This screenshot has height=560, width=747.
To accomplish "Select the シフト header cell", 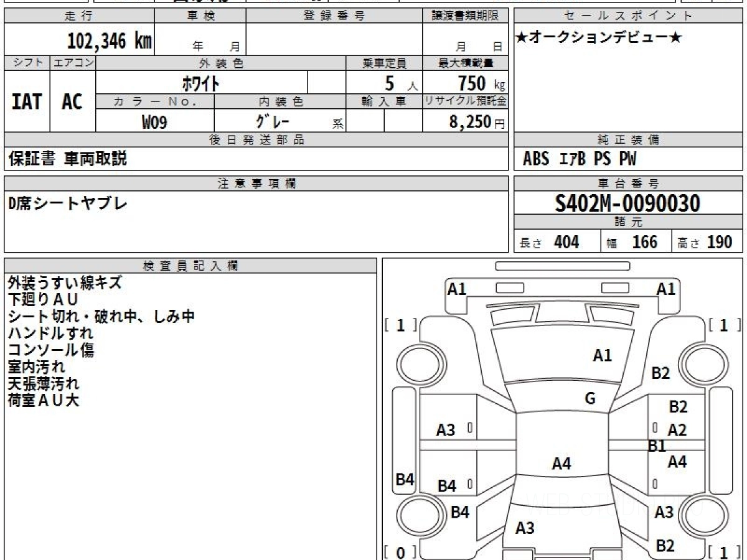I will click(x=27, y=63).
